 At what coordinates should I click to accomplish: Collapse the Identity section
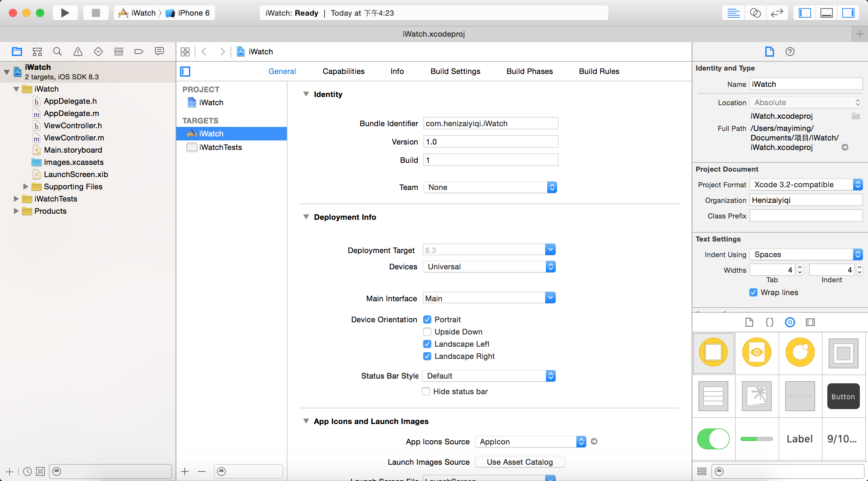(x=306, y=94)
